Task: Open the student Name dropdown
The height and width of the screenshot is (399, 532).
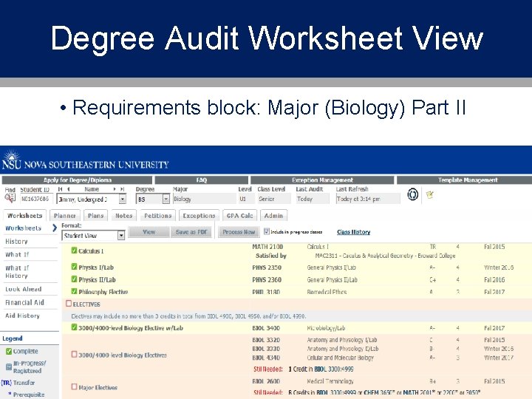Action: coord(123,199)
